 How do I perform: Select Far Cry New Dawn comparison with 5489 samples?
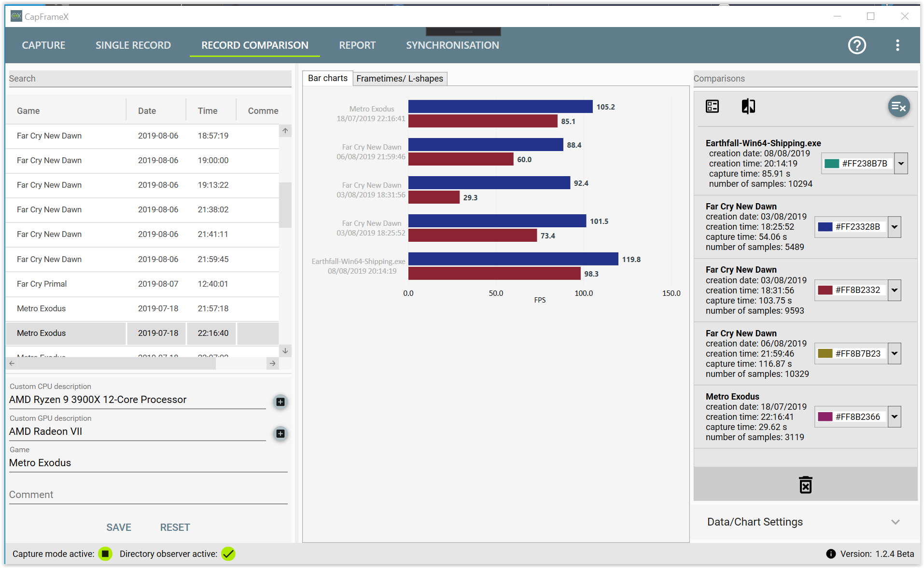click(x=805, y=227)
